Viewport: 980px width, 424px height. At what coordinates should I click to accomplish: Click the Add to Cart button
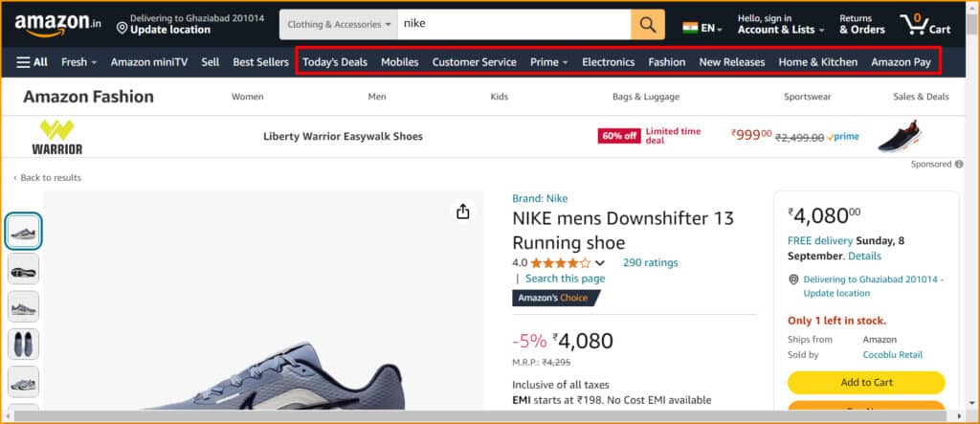866,382
